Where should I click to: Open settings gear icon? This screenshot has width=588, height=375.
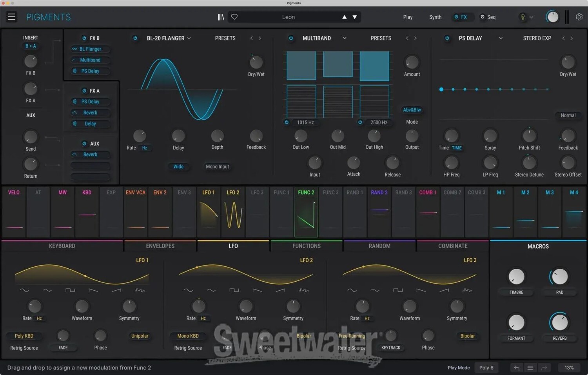pos(579,17)
